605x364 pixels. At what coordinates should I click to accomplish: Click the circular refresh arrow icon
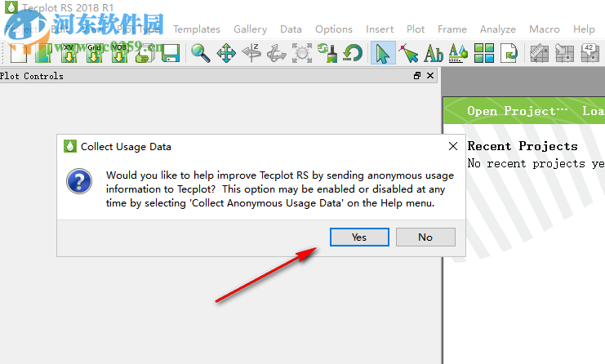point(353,53)
